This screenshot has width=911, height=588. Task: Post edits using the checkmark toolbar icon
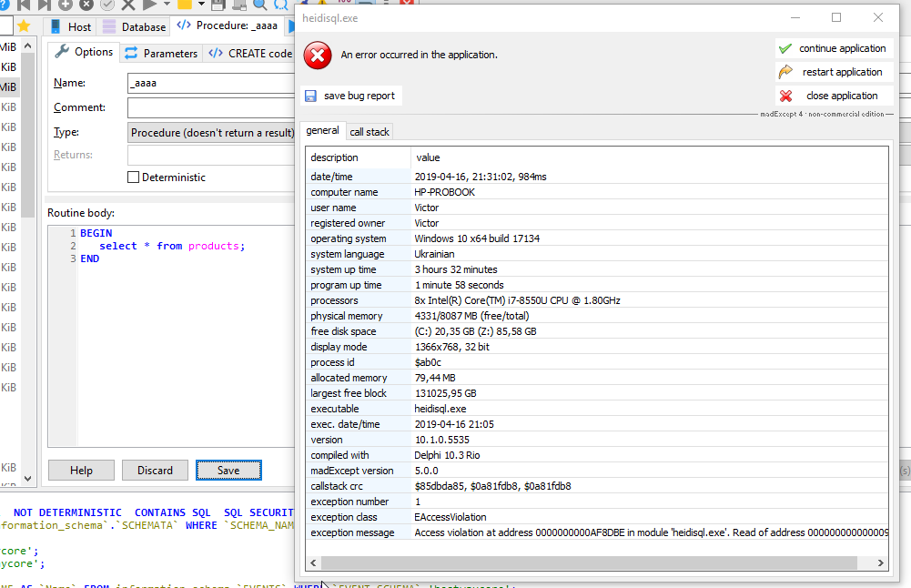[109, 7]
